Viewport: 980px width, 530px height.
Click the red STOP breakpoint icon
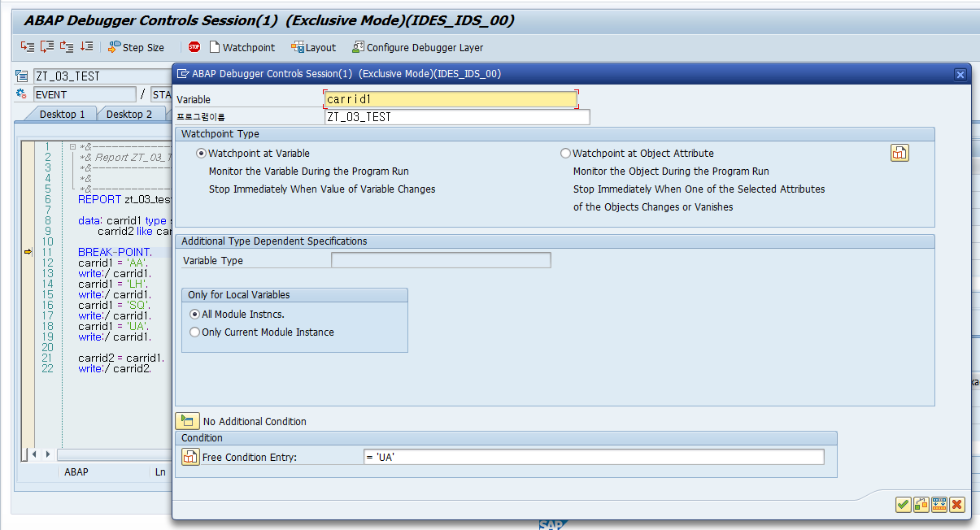tap(194, 47)
